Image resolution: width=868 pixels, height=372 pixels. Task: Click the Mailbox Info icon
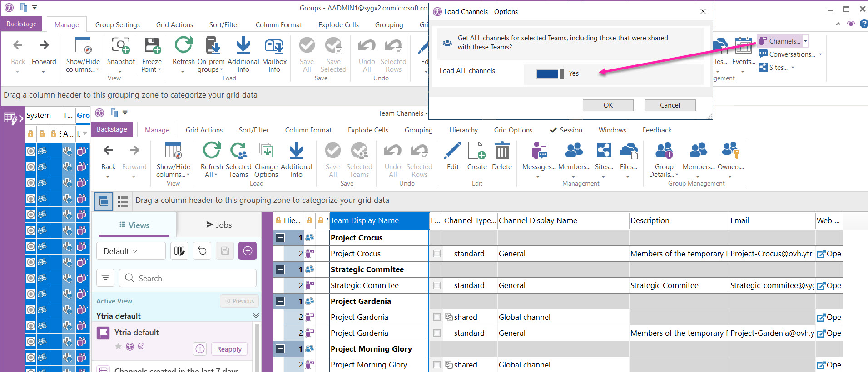(x=274, y=46)
